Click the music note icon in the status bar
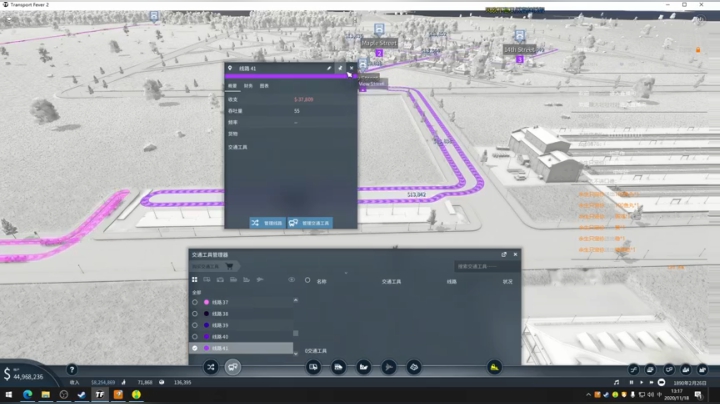This screenshot has width=720, height=404. (x=617, y=382)
